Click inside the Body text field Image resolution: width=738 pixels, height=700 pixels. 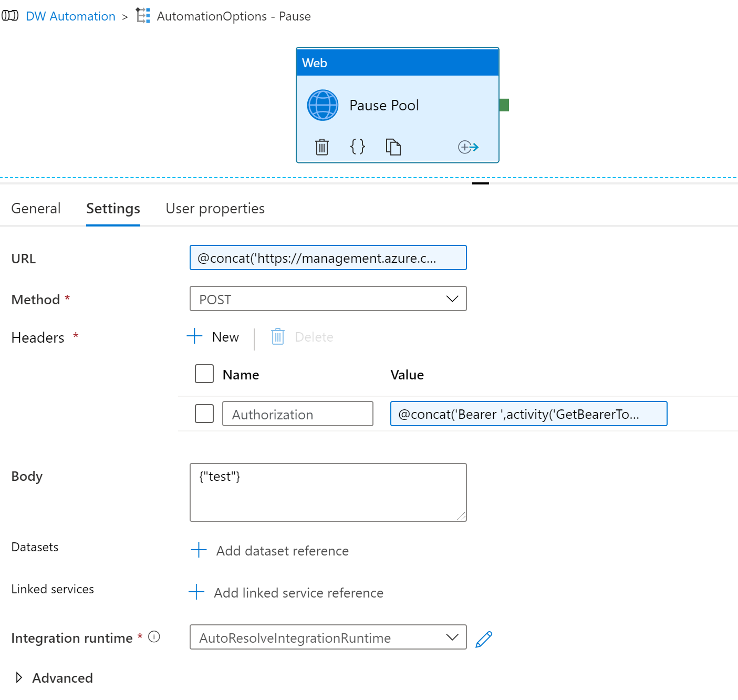coord(328,492)
